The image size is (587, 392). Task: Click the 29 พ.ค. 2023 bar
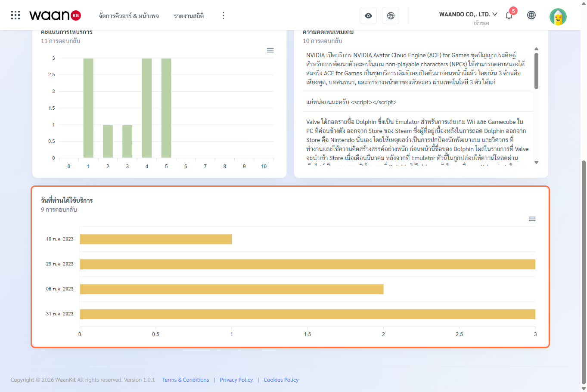(x=307, y=264)
